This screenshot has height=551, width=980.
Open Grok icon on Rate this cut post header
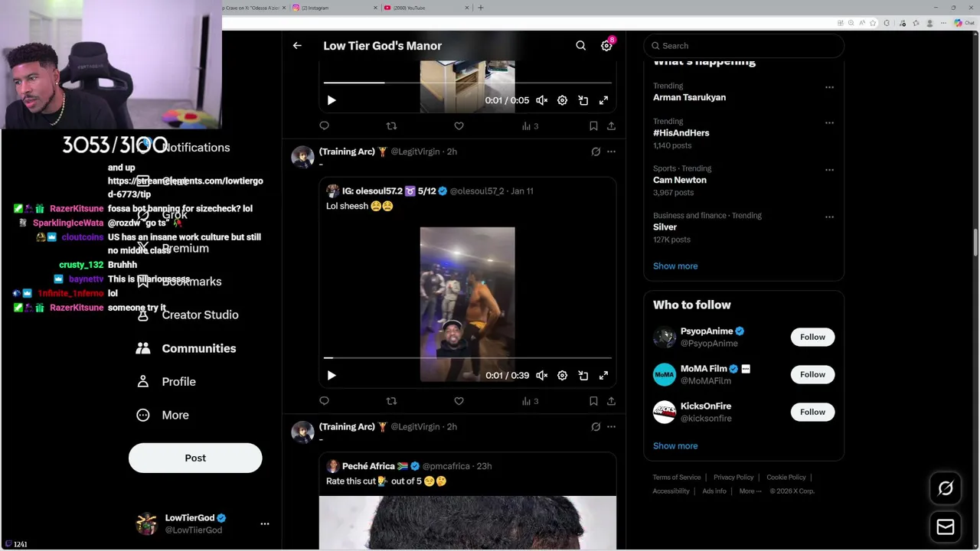point(596,427)
